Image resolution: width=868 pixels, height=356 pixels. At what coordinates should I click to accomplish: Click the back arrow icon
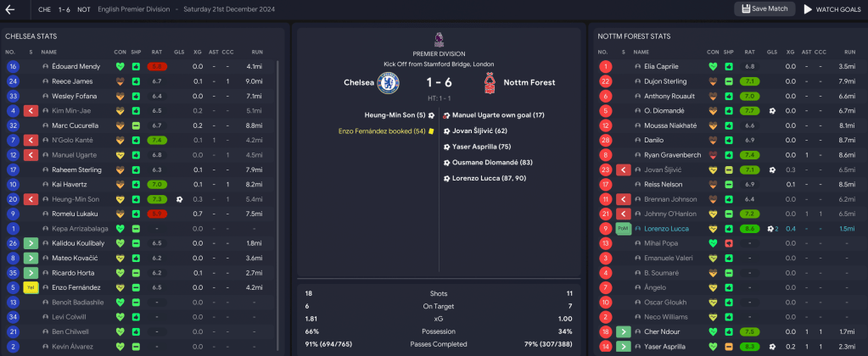[10, 9]
